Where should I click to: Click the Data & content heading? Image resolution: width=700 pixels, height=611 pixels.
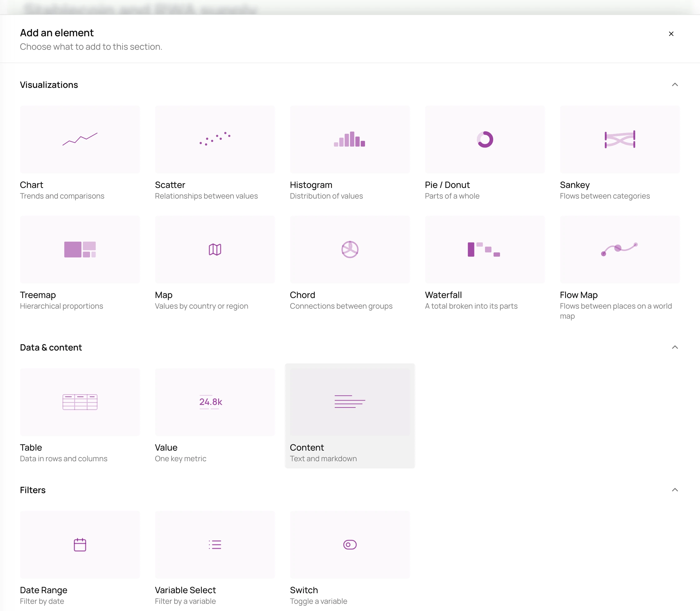click(51, 347)
